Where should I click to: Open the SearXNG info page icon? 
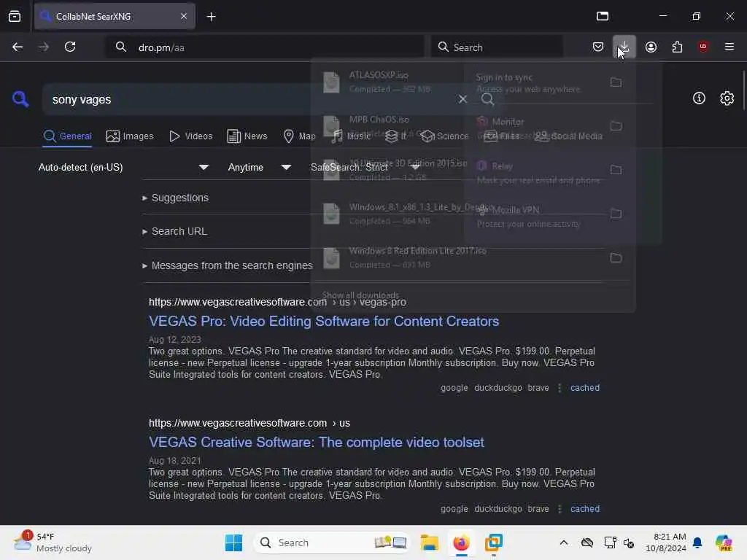(699, 98)
